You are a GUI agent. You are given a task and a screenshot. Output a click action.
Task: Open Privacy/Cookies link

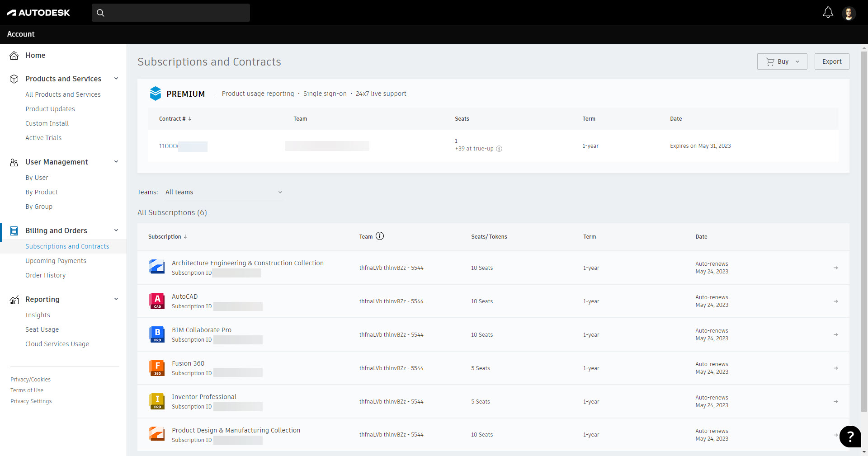click(30, 380)
